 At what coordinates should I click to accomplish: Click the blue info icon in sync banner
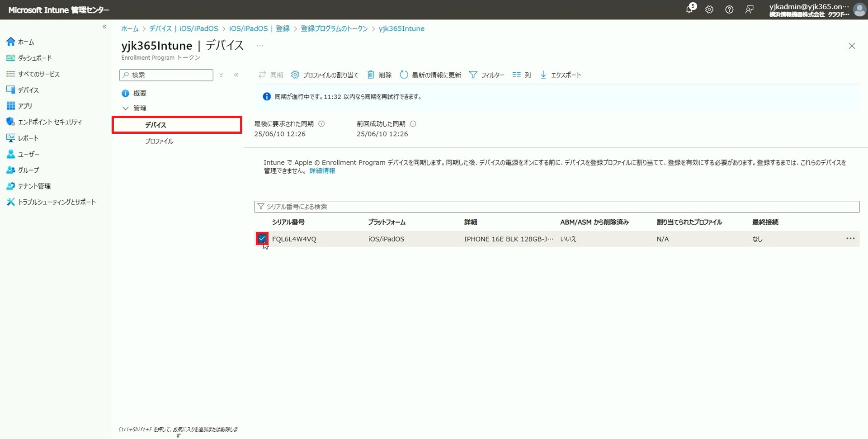point(267,97)
